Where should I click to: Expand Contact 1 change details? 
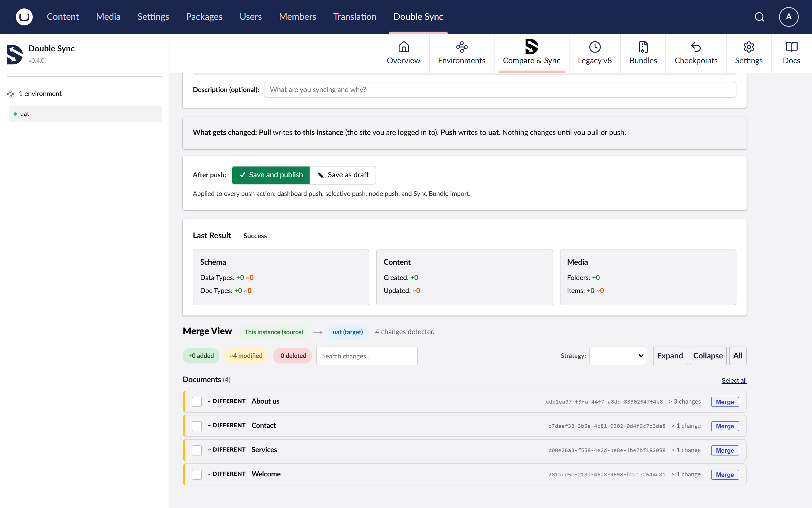coord(686,426)
